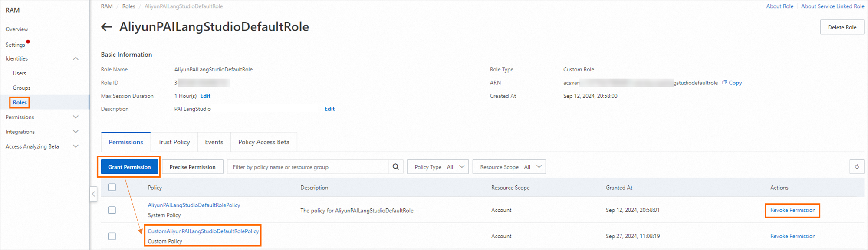Click the search magnifier icon

coord(396,167)
